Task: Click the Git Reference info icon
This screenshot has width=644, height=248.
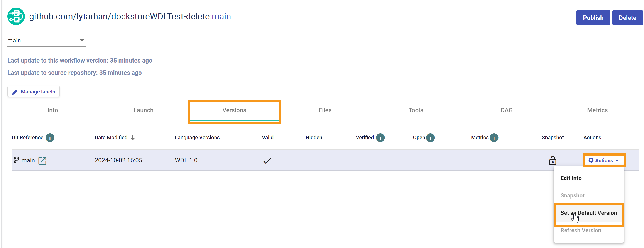Action: 50,138
